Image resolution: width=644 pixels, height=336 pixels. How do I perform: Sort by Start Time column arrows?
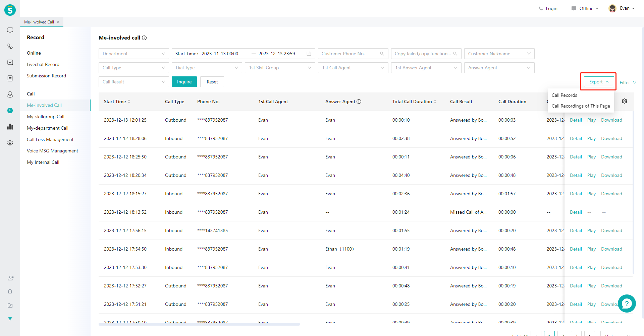point(129,102)
